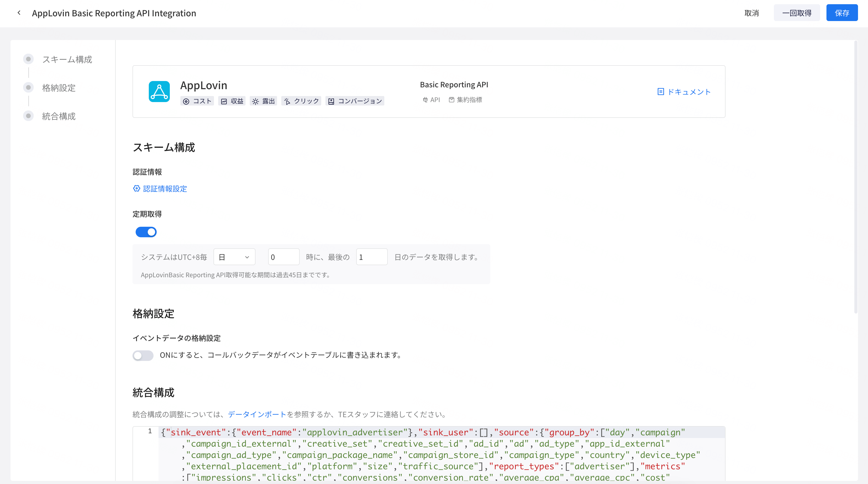This screenshot has height=484, width=868.
Task: Click the コスト tag label
Action: coord(202,101)
